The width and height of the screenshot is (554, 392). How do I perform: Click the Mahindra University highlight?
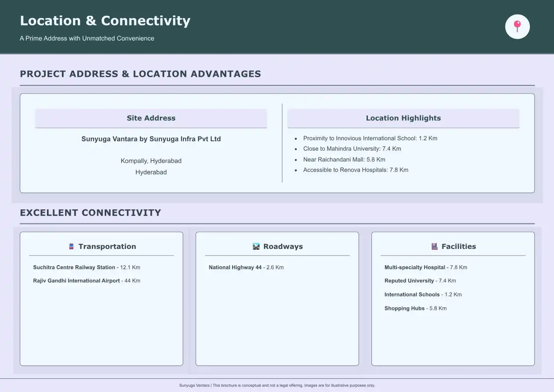click(x=352, y=149)
